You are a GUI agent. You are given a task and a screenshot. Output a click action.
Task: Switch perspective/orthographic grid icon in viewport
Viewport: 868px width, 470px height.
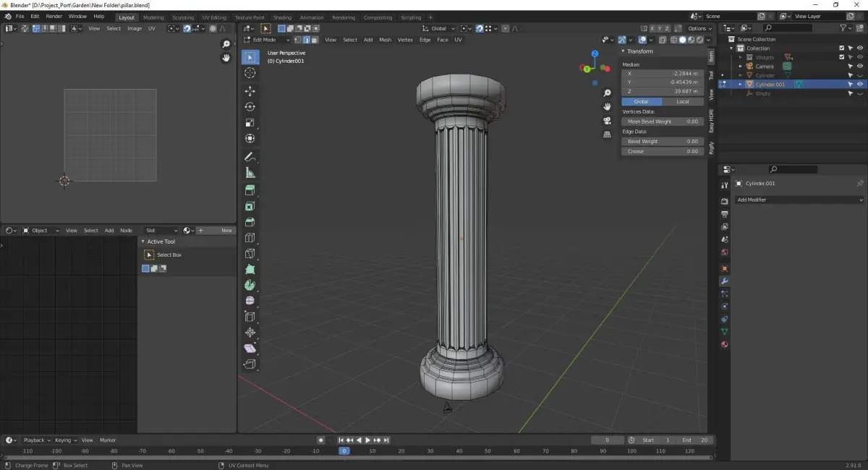pyautogui.click(x=607, y=133)
